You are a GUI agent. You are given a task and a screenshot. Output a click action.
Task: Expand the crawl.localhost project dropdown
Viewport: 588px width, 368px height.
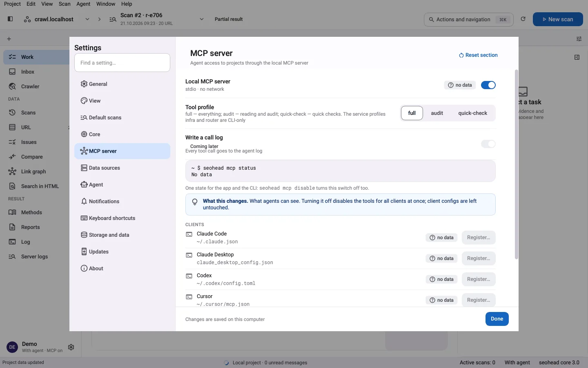(x=87, y=19)
